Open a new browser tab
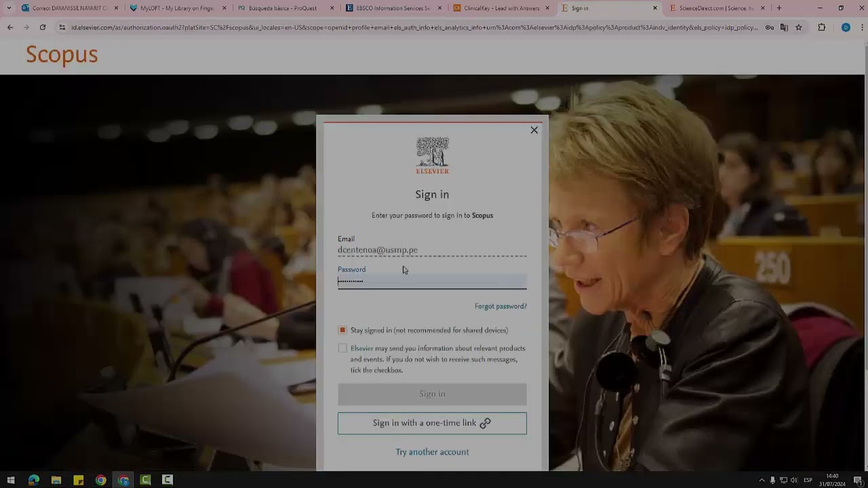Image resolution: width=868 pixels, height=488 pixels. tap(779, 8)
